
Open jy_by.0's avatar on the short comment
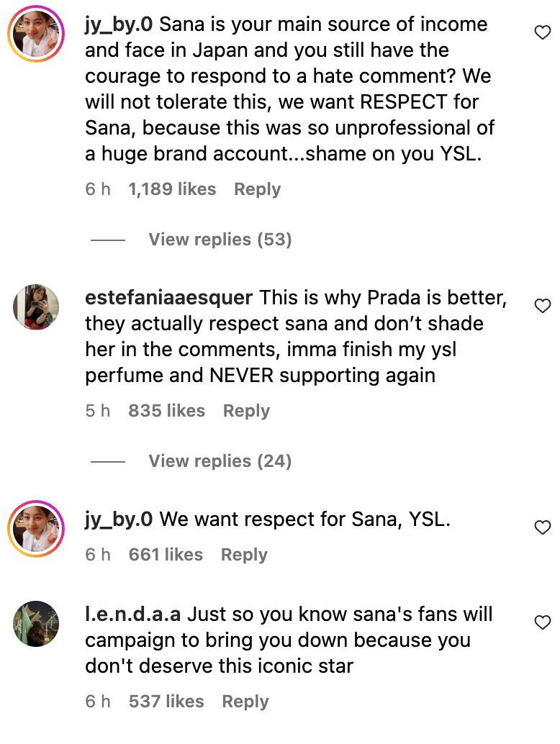tap(35, 529)
